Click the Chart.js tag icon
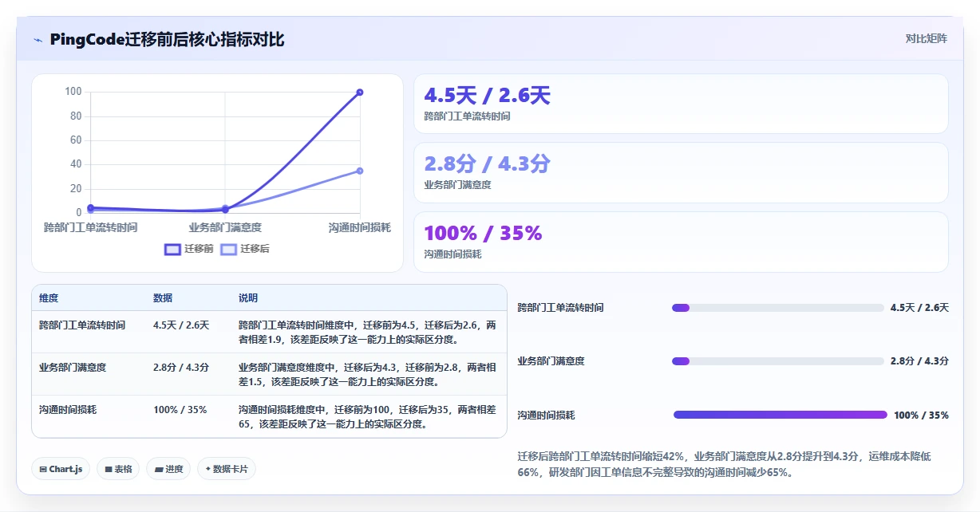The height and width of the screenshot is (512, 980). (43, 469)
